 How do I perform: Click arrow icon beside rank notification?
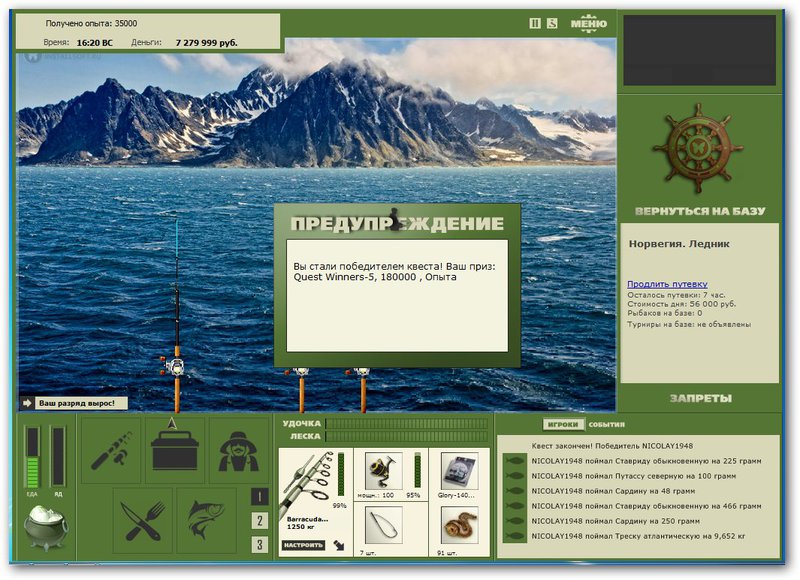pos(27,403)
